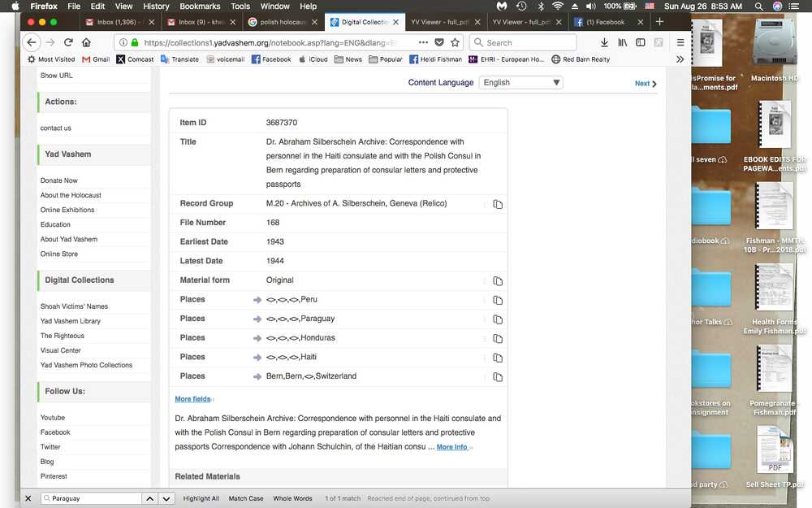The image size is (812, 508).
Task: Open the Tools menu
Action: [x=240, y=7]
